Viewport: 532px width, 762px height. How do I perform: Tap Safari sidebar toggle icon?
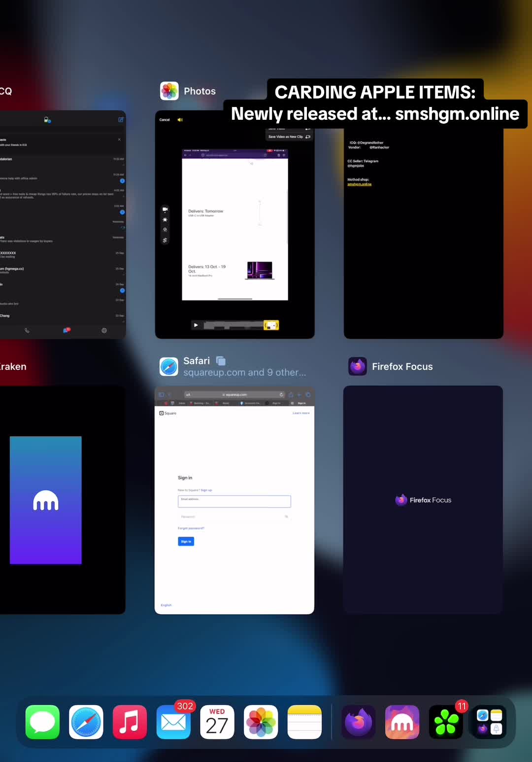161,395
